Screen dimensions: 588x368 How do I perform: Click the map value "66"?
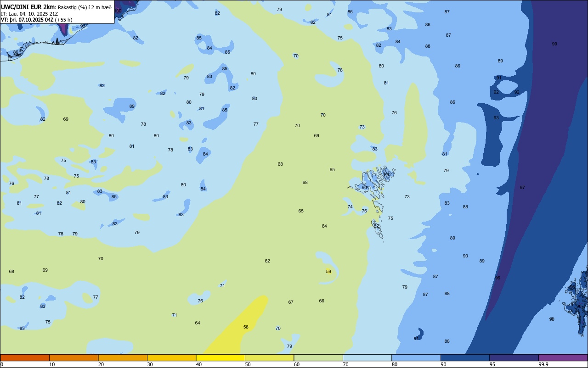coord(322,301)
